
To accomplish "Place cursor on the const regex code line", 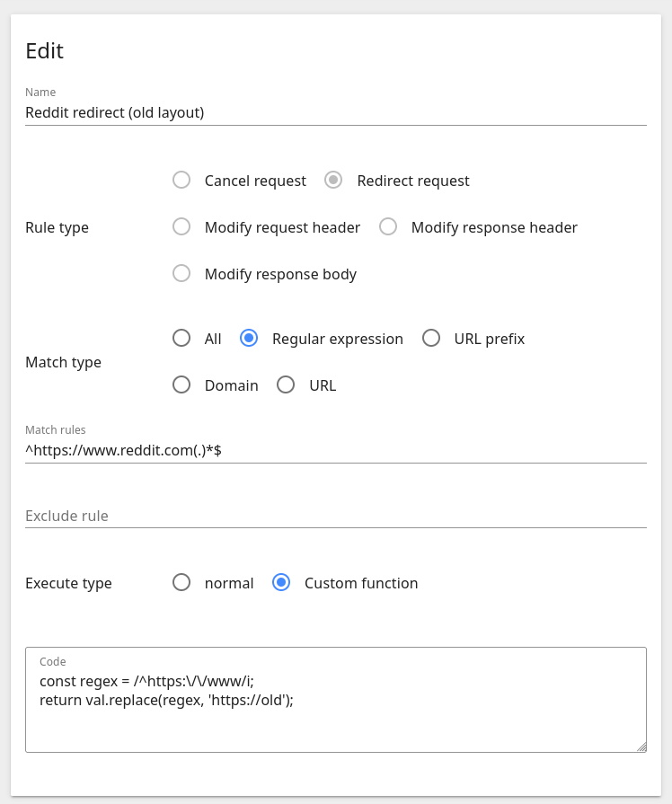I will 147,682.
